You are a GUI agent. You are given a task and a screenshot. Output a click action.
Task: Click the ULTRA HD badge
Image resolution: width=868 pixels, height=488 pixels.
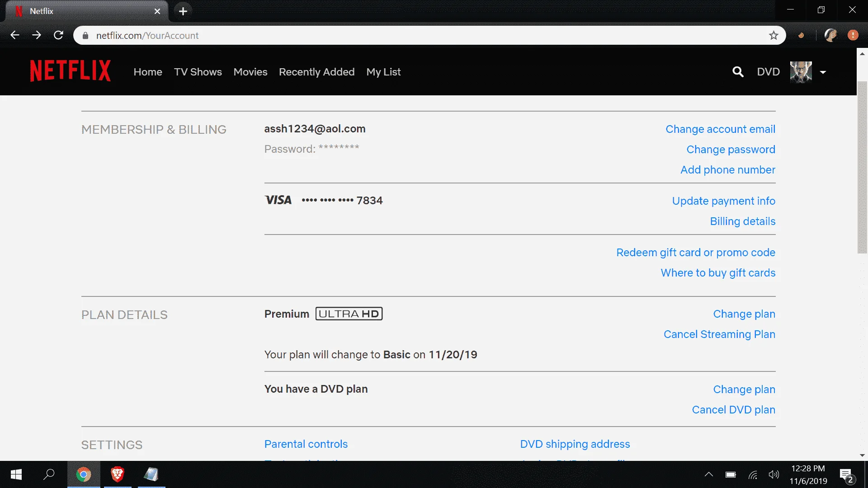pyautogui.click(x=349, y=314)
